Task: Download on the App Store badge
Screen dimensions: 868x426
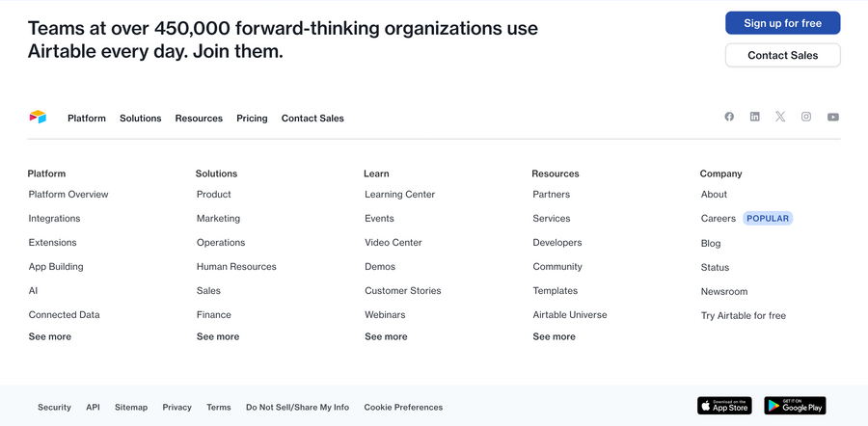Action: click(724, 406)
